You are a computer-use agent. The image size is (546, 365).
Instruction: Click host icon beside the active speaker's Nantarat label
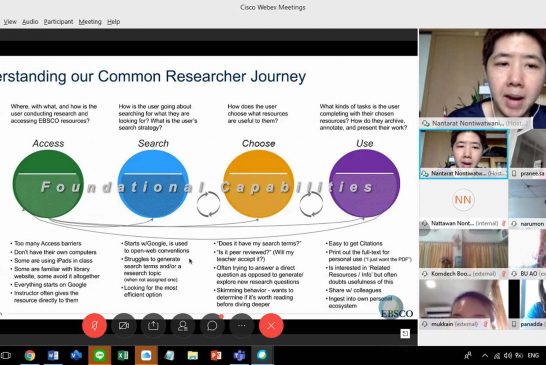tap(425, 123)
